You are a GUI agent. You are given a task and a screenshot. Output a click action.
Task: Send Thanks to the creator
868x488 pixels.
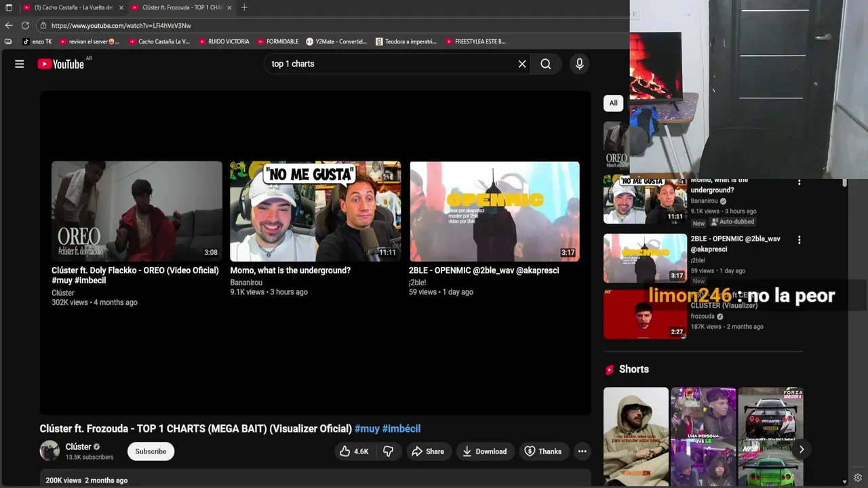(543, 451)
